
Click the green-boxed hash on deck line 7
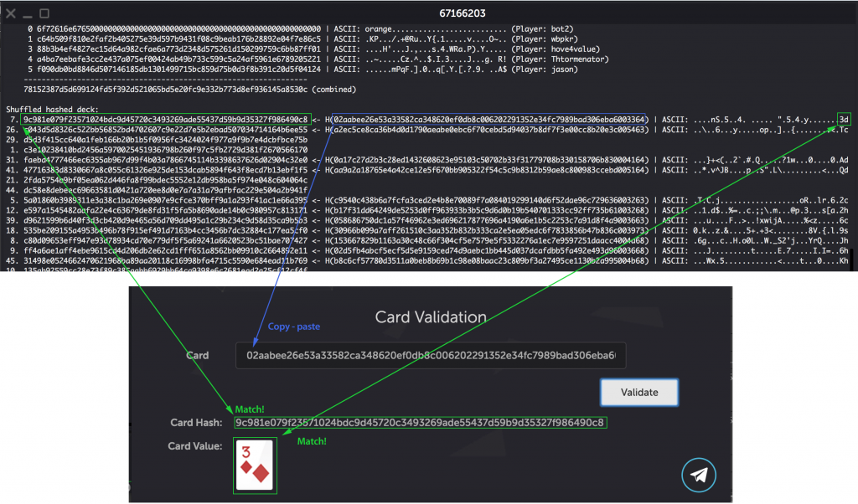(166, 118)
